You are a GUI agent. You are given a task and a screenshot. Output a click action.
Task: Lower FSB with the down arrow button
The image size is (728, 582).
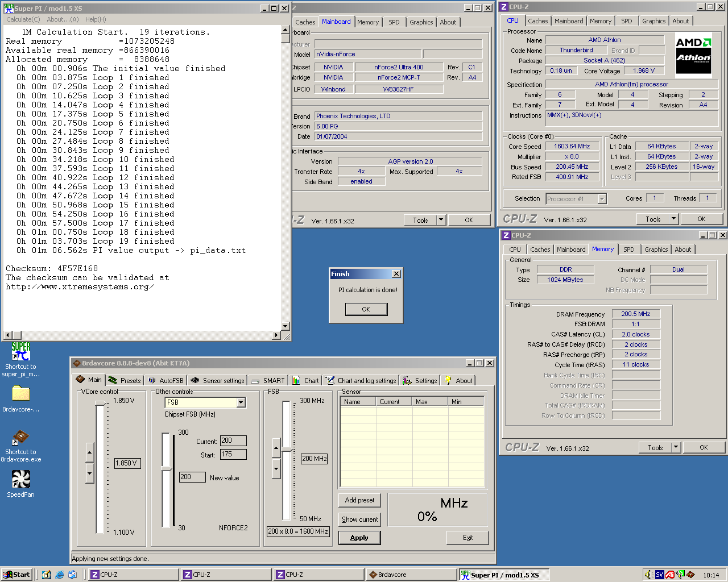click(x=276, y=469)
